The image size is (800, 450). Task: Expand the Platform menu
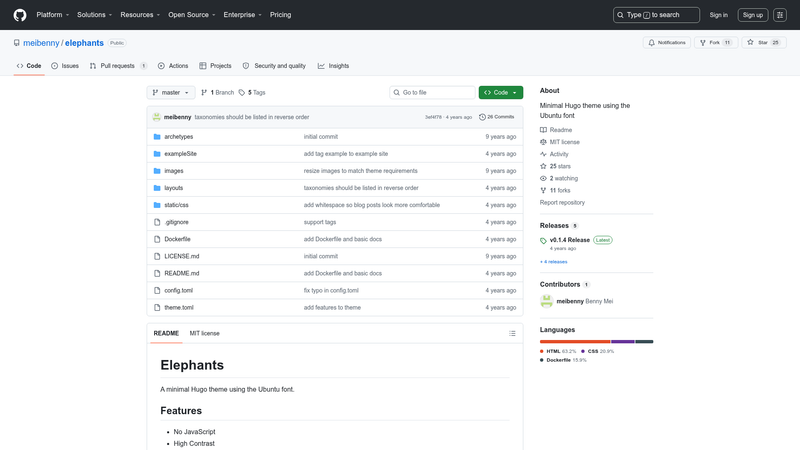tap(53, 15)
